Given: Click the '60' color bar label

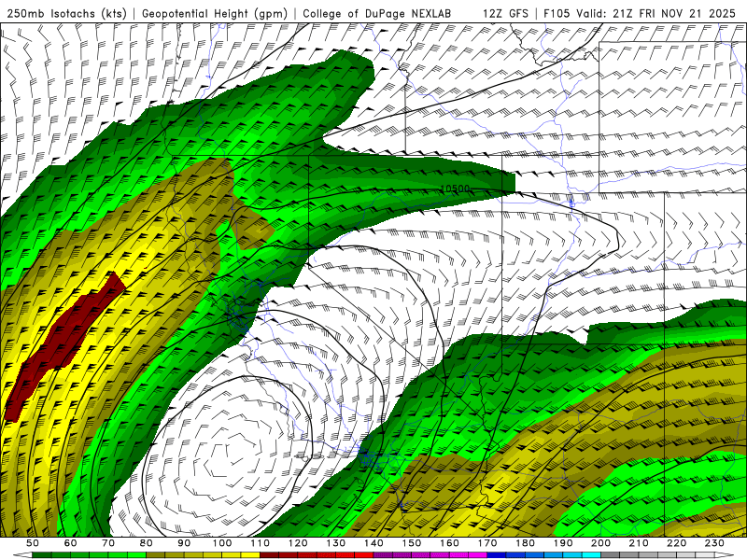Looking at the screenshot, I should (x=71, y=543).
